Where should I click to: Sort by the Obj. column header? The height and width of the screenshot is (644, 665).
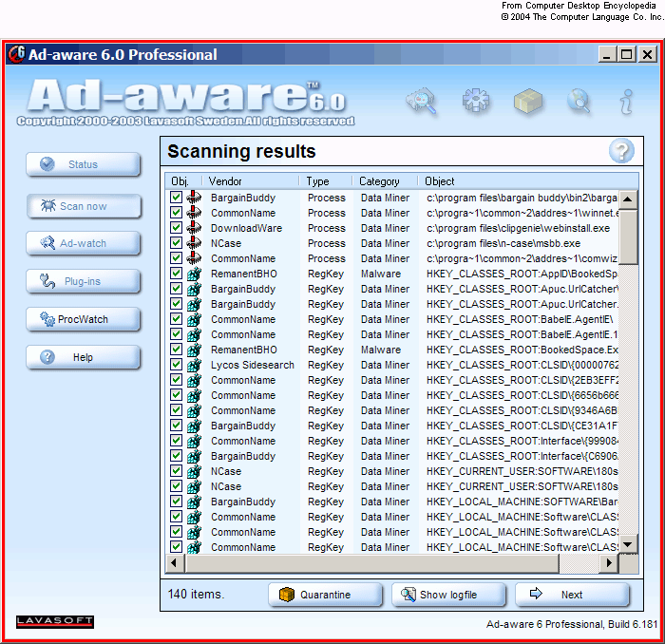click(x=183, y=181)
